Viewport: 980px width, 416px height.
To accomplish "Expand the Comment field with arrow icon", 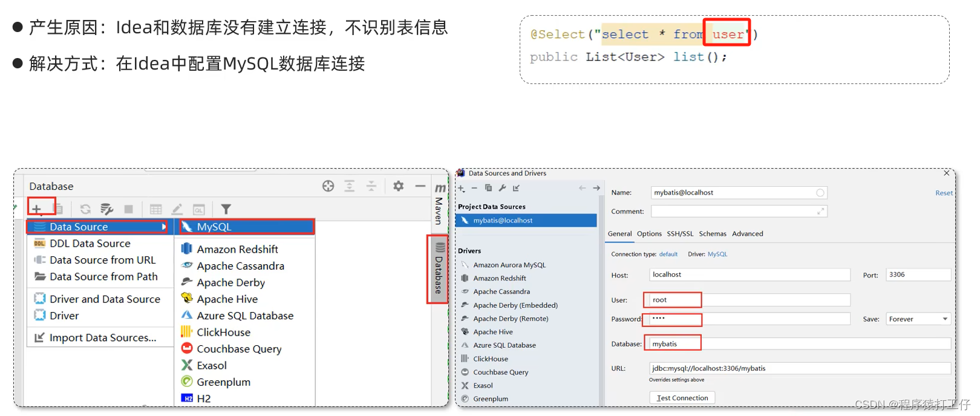I will pyautogui.click(x=820, y=211).
